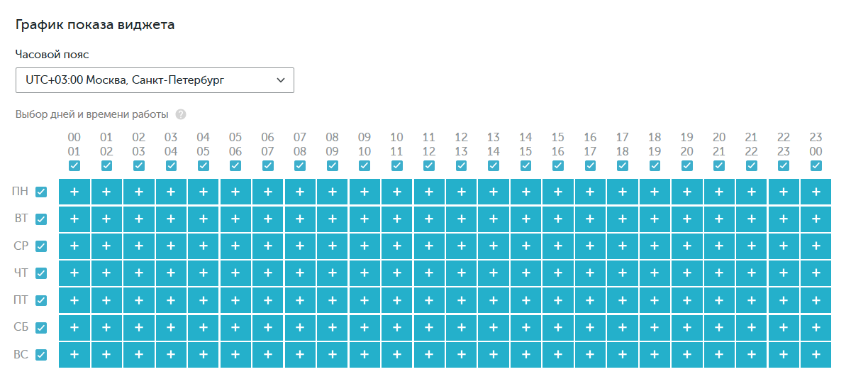Click the plus cell for ПН 00–01

point(74,192)
